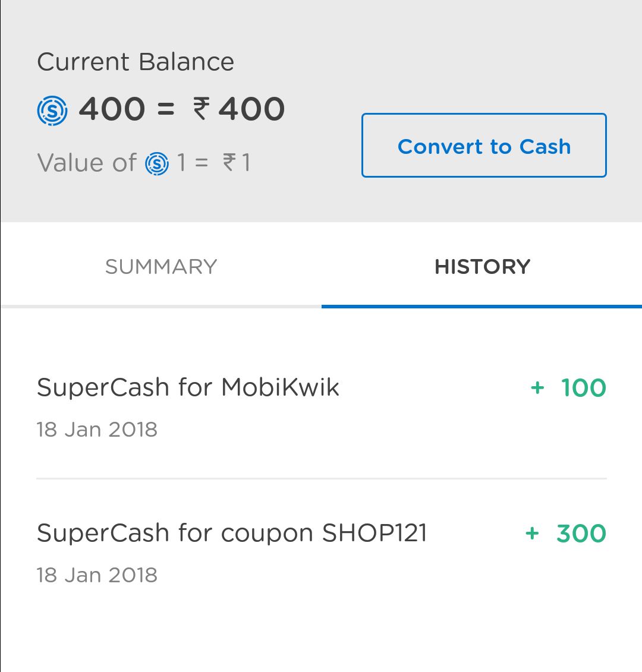This screenshot has width=642, height=672.
Task: Select the HISTORY tab
Action: coord(482,267)
